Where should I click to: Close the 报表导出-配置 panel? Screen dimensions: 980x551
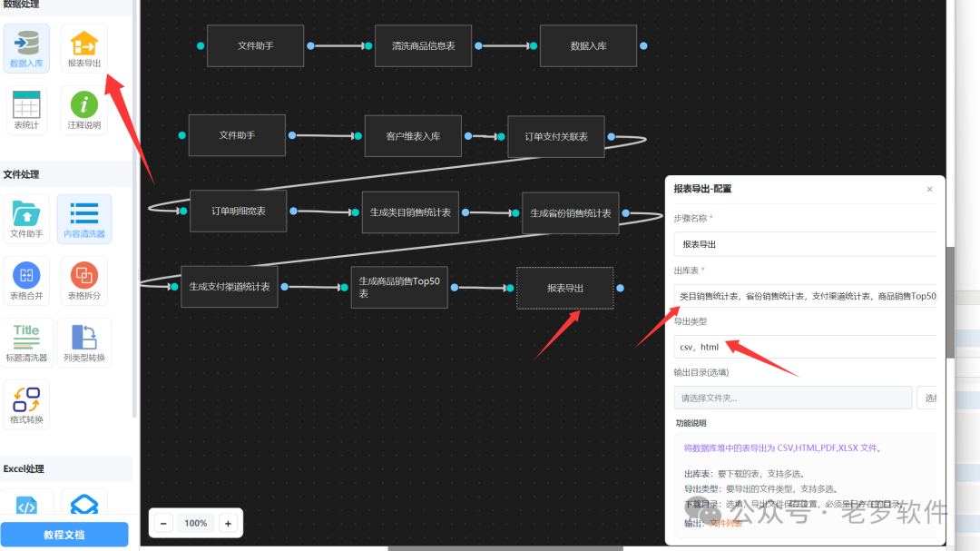[929, 189]
